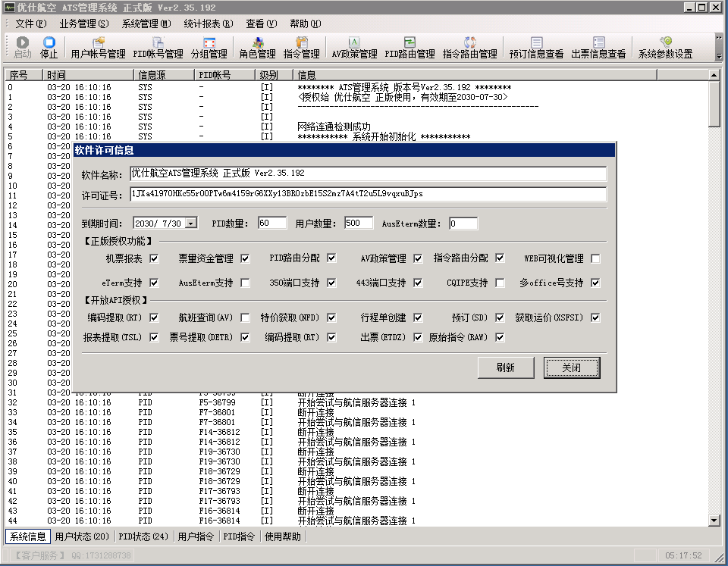
Task: Check the AusEterm支持 checkbox
Action: tap(245, 283)
